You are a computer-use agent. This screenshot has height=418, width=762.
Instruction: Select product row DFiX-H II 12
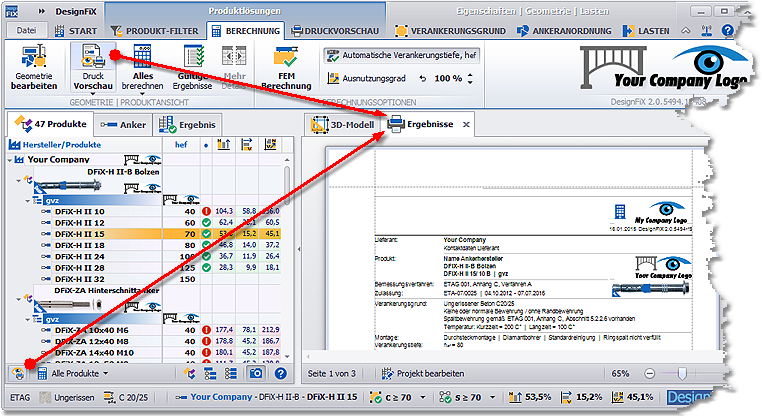tap(143, 223)
